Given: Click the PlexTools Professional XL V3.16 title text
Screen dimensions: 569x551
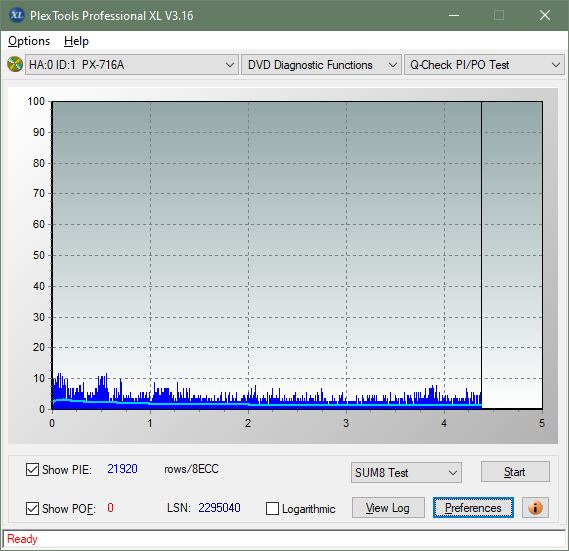Looking at the screenshot, I should tap(111, 16).
